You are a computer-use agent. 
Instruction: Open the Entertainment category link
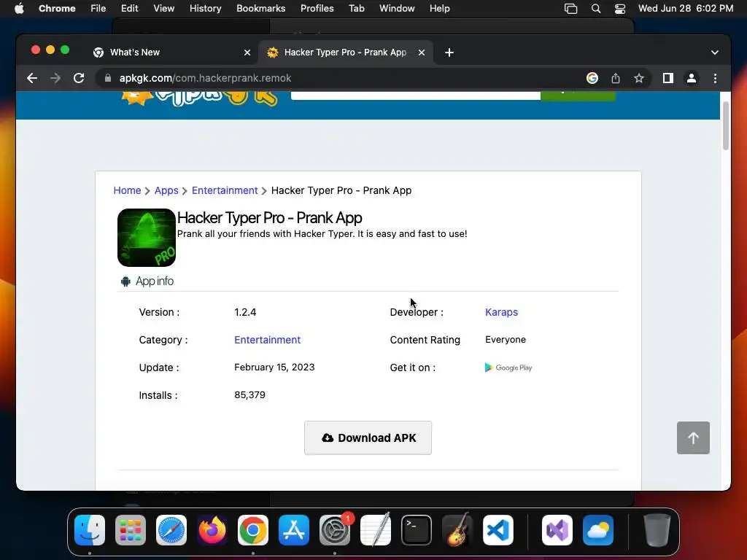(267, 340)
